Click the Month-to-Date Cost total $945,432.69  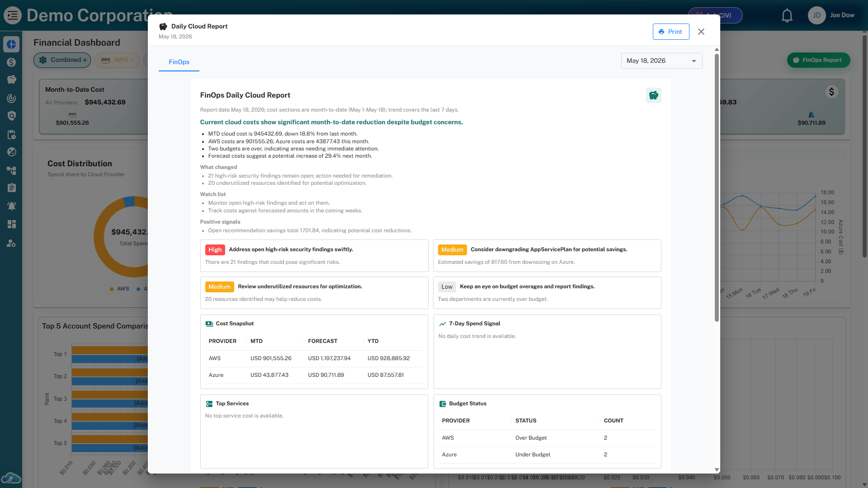(105, 102)
